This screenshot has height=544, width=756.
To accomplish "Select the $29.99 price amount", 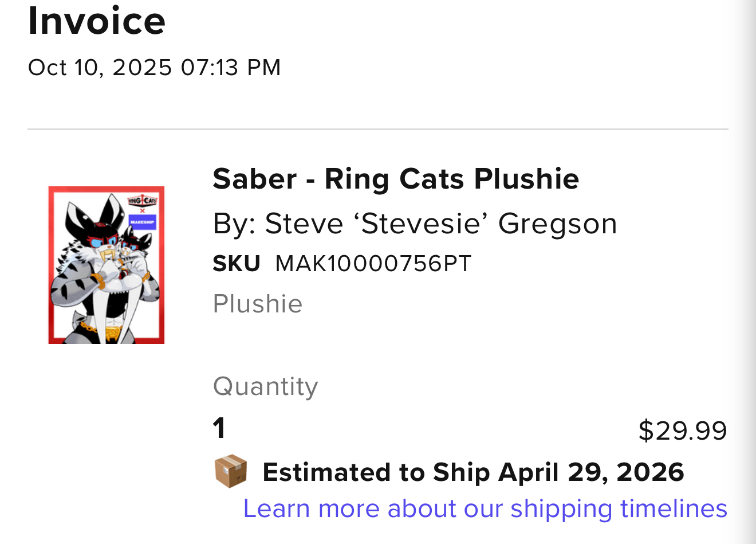I will coord(682,430).
